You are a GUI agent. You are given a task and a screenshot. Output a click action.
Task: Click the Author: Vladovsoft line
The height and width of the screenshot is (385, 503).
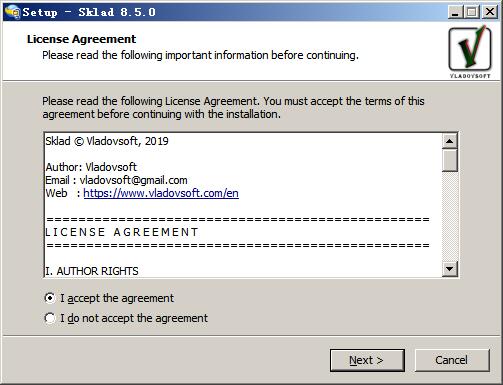coord(91,167)
